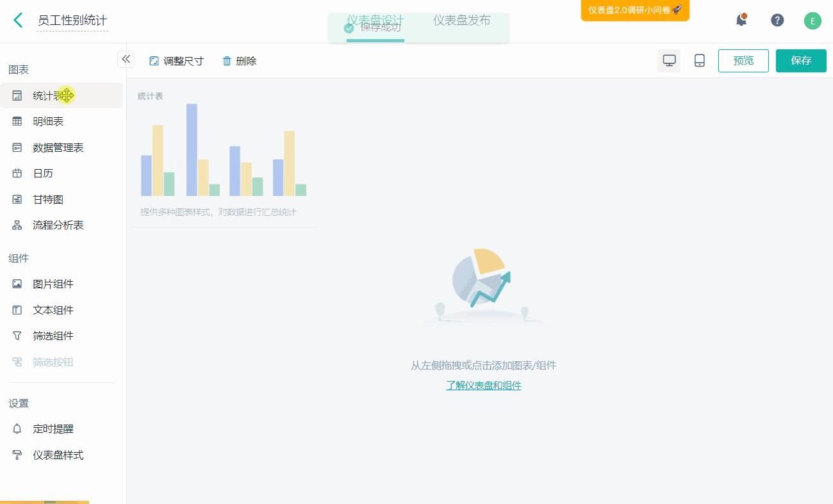Screen dimensions: 833x504
Task: Click the 仪表盘2.0调研小问卷 banner
Action: (634, 11)
